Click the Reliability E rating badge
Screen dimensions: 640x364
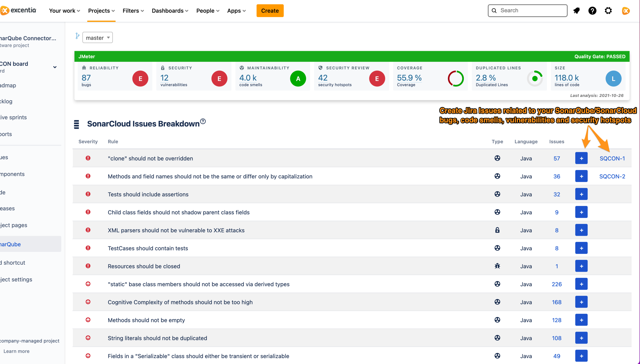(x=140, y=79)
